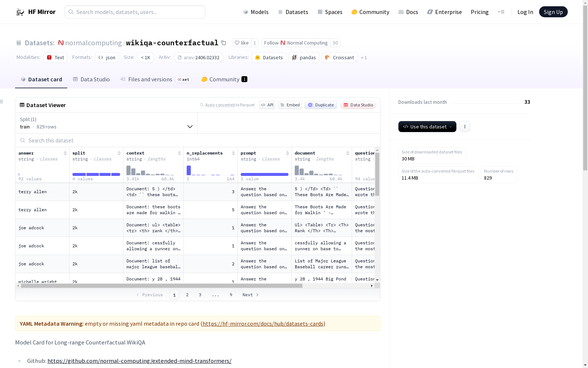This screenshot has width=588, height=368.
Task: Sort by the split column
Action: pyautogui.click(x=119, y=153)
